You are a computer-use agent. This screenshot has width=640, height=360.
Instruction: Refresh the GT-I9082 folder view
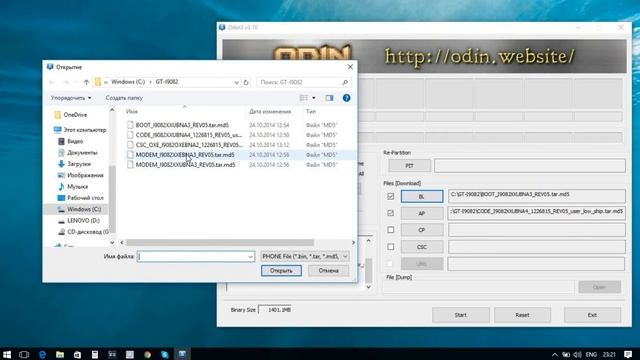(x=246, y=82)
